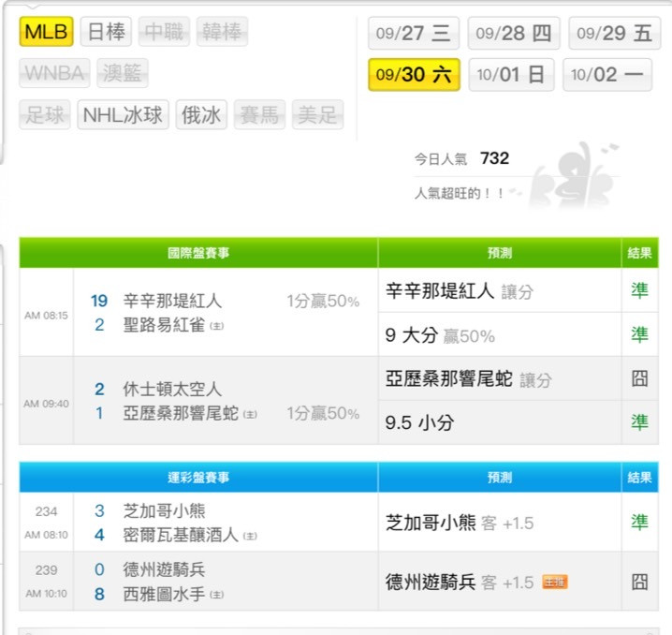Viewport: 672px width, 635px height.
Task: Click the 國際盤賽事 table header
Action: click(x=198, y=253)
